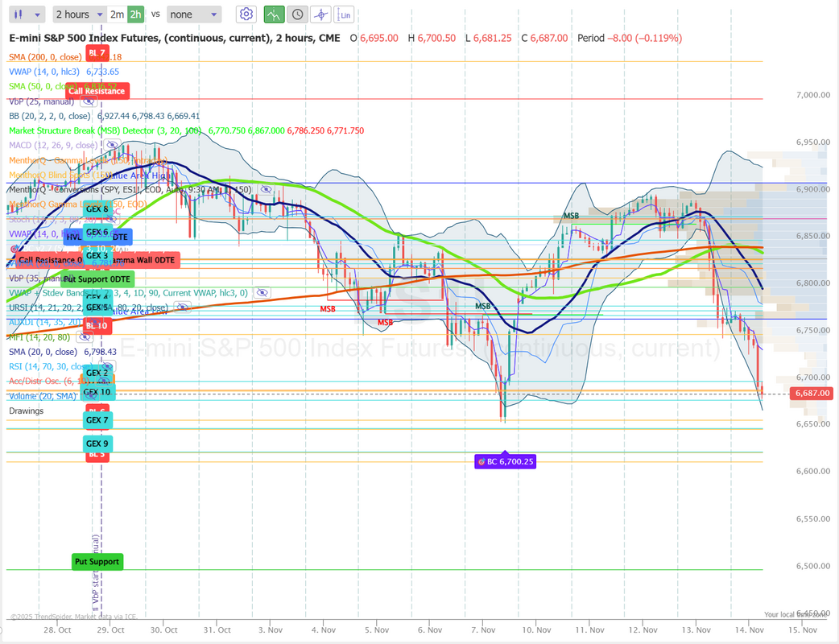
Task: Expand the compare symbol 'none' dropdown
Action: tap(192, 14)
